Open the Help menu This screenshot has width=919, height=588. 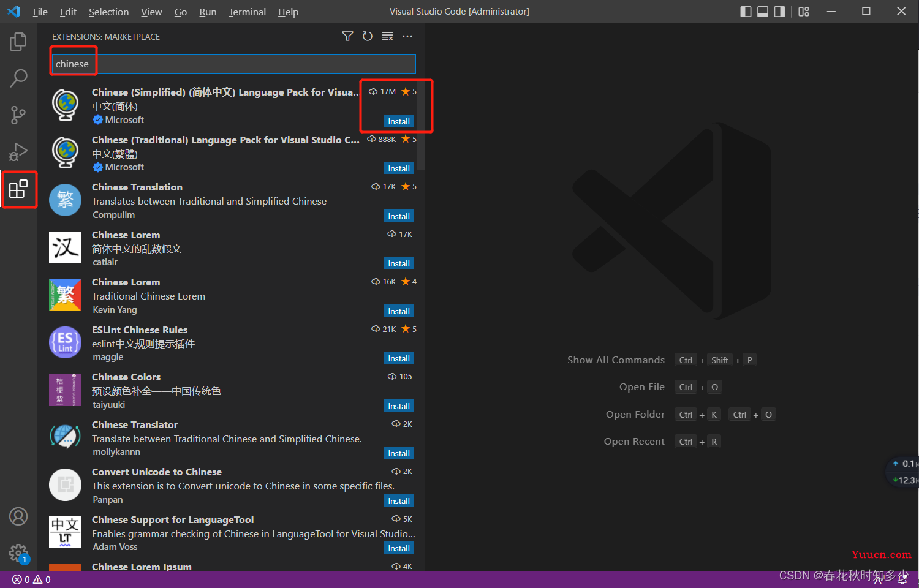pyautogui.click(x=288, y=12)
